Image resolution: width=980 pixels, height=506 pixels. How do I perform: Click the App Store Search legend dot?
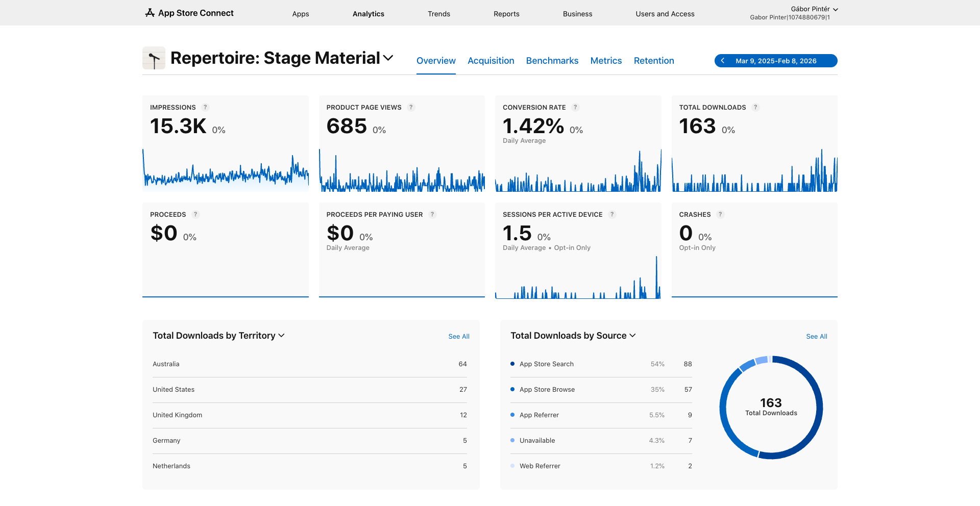point(512,364)
